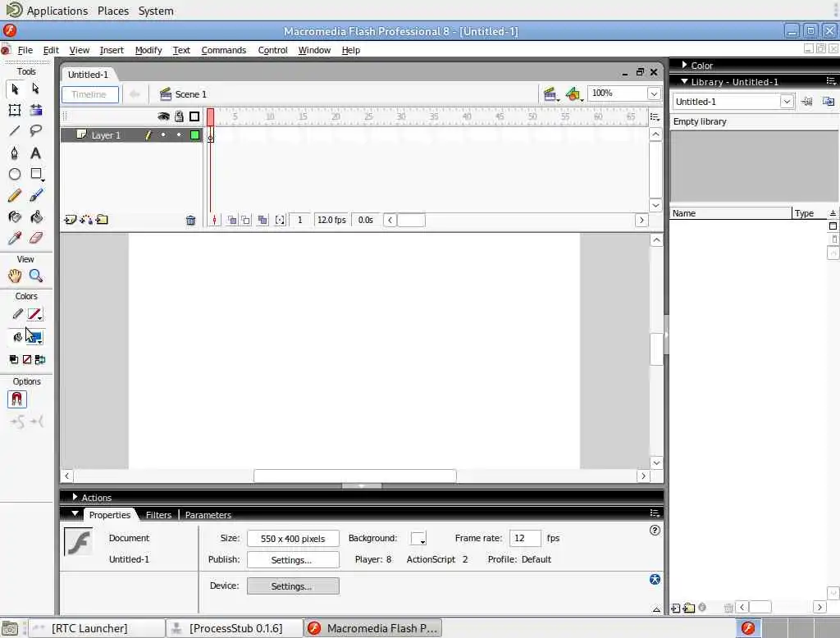This screenshot has width=840, height=638.
Task: Toggle Layer 1 lock dot
Action: pyautogui.click(x=179, y=135)
